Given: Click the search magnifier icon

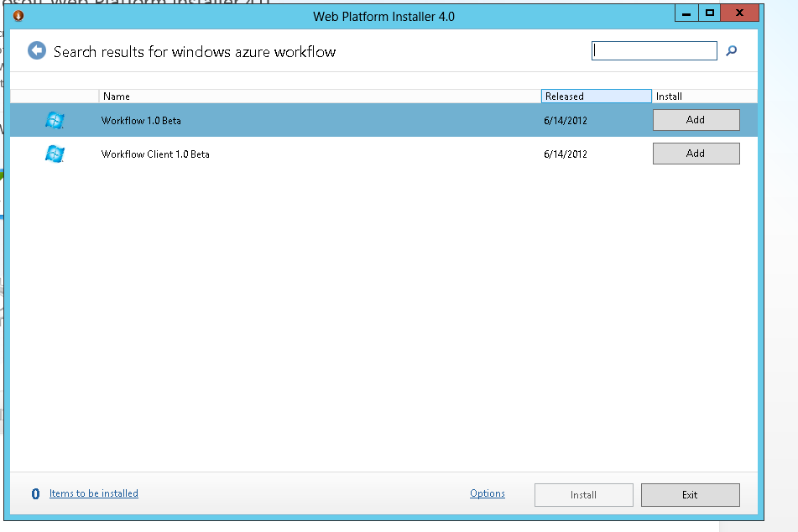Looking at the screenshot, I should (x=731, y=51).
